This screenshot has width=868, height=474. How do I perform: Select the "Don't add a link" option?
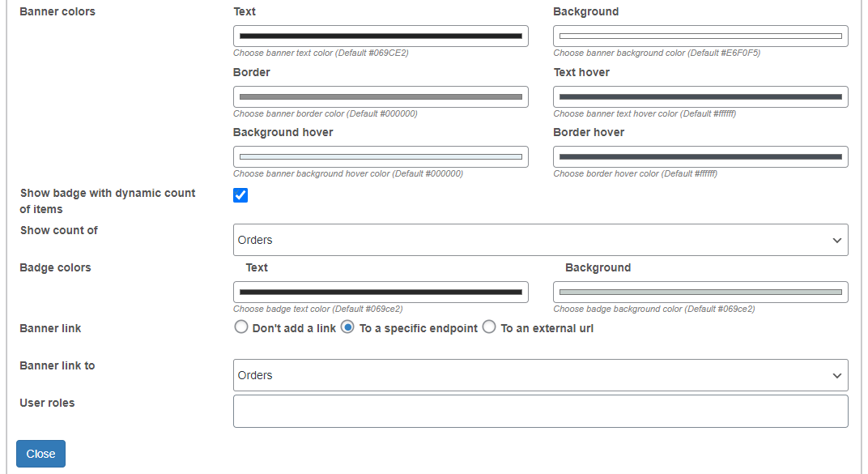(x=241, y=327)
